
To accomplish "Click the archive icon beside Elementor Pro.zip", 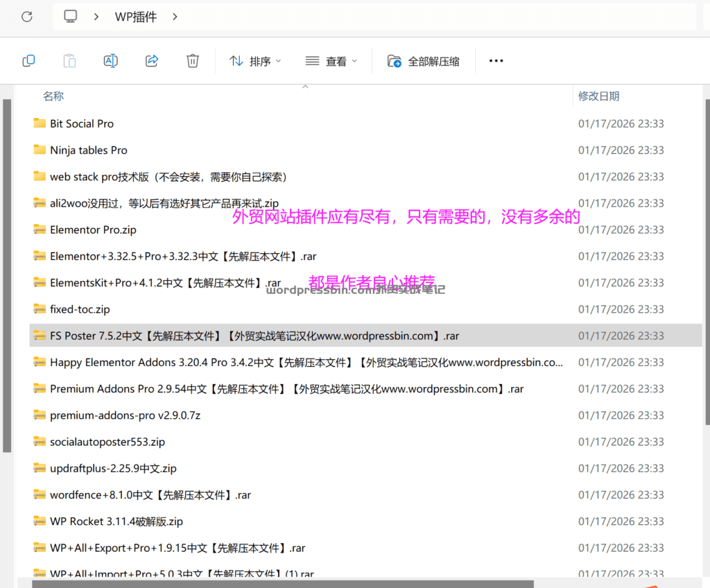I will point(40,229).
